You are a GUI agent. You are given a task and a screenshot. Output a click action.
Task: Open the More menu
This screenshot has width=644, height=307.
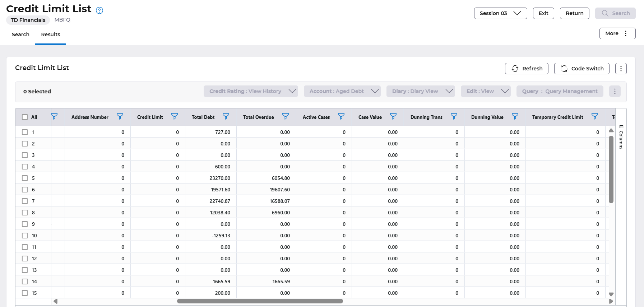tap(617, 33)
